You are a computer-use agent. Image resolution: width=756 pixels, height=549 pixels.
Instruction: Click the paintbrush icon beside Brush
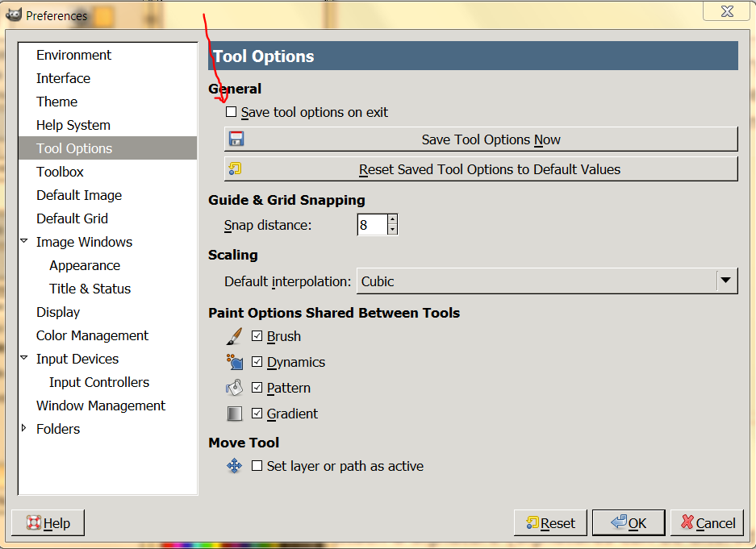(x=234, y=336)
